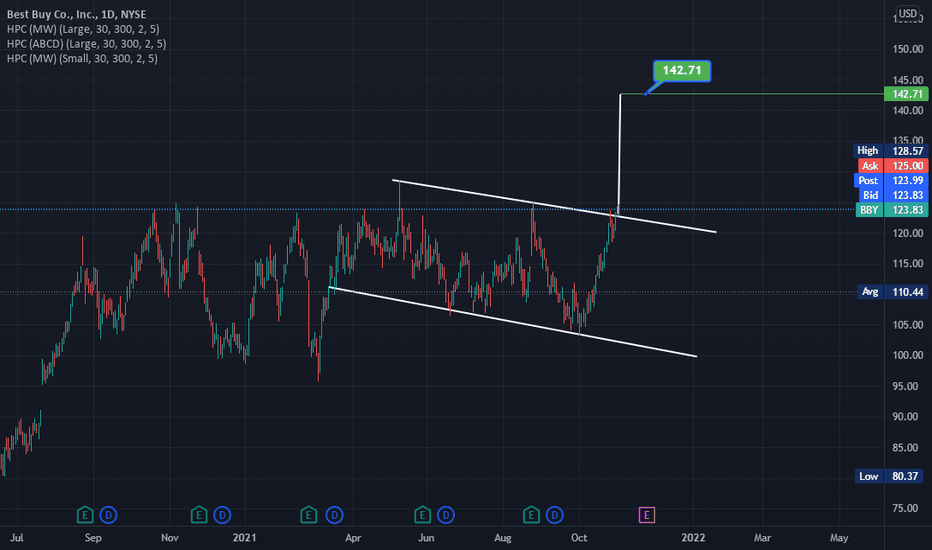Image resolution: width=932 pixels, height=550 pixels.
Task: Click the 100.00 price scale value
Action: pyautogui.click(x=908, y=356)
